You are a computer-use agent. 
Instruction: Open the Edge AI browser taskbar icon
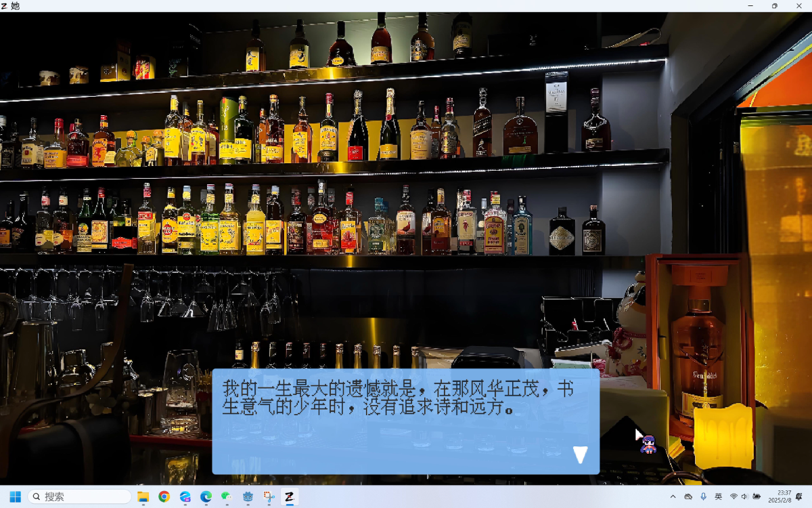pos(185,496)
